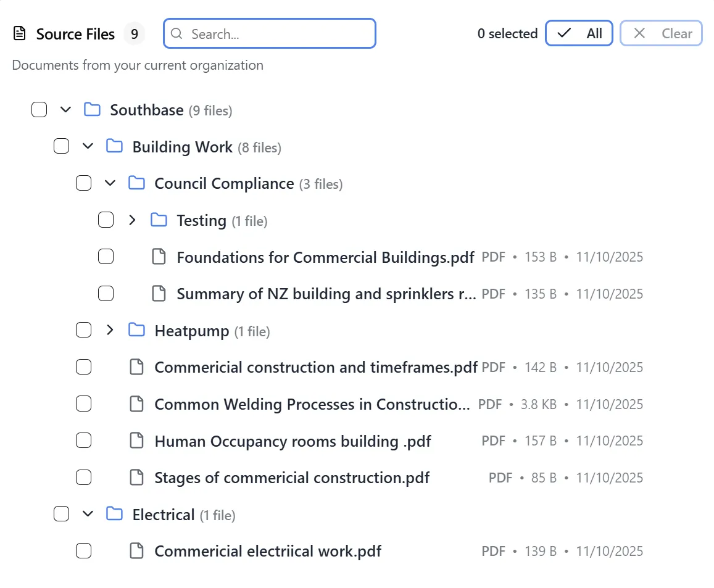
Task: Click the Search input field
Action: pos(269,34)
